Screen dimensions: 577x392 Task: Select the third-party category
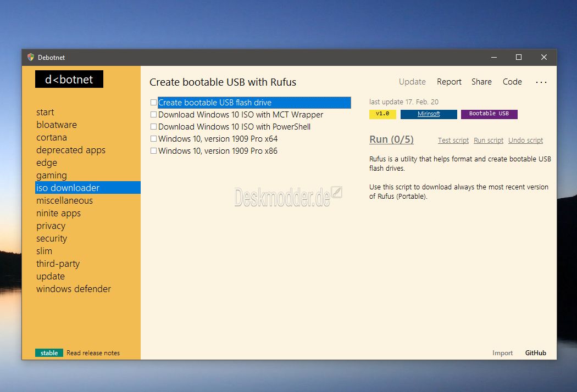(58, 264)
